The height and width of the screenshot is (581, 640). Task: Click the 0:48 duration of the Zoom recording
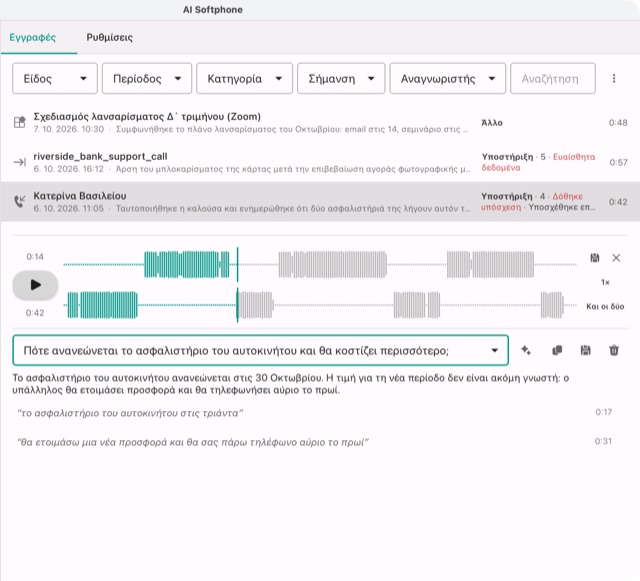[618, 122]
